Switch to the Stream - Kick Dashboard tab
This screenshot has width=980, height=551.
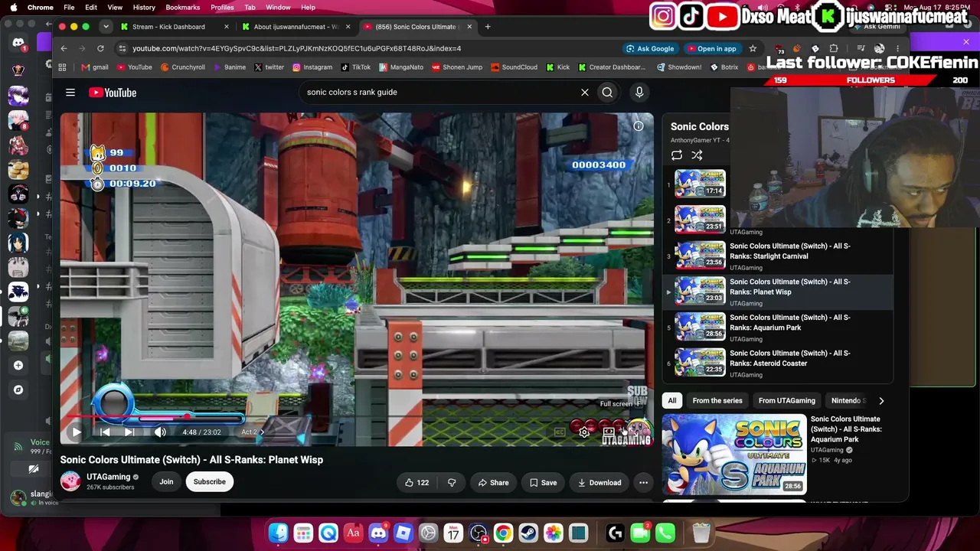[x=173, y=27]
